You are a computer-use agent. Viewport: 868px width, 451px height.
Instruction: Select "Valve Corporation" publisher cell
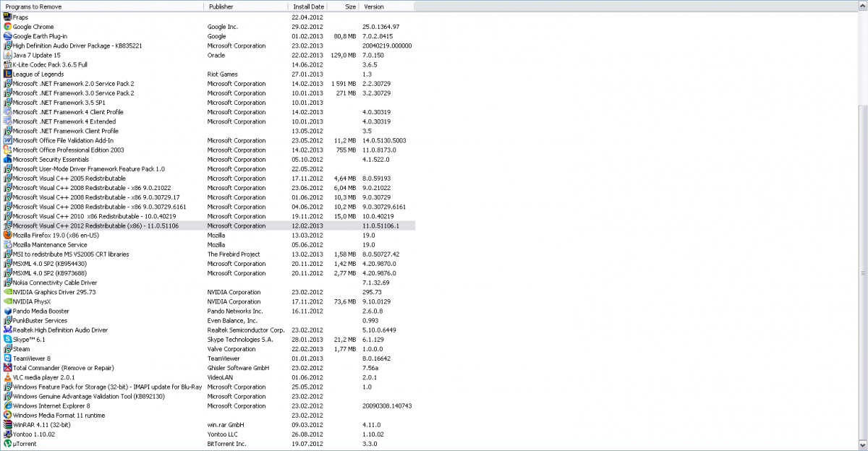tap(231, 348)
